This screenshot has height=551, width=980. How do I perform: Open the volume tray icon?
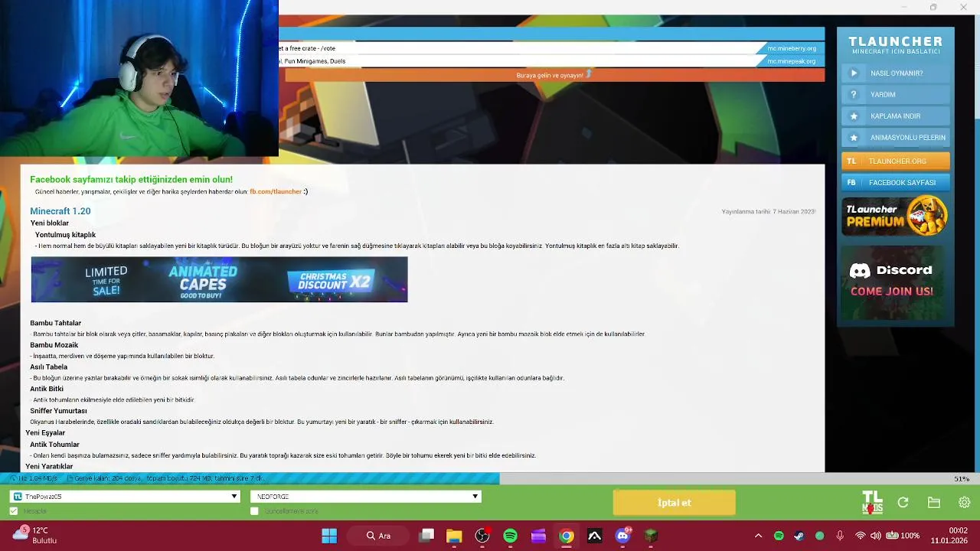(x=875, y=536)
